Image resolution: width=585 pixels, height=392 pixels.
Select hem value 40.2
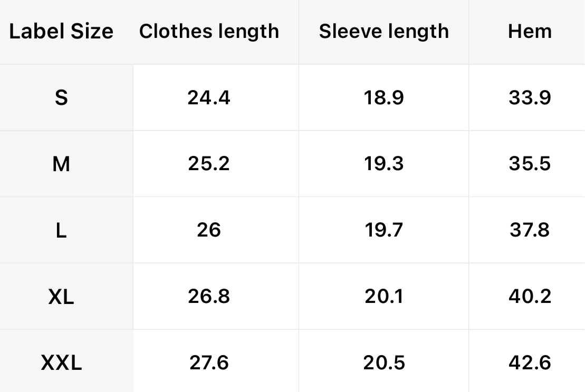pos(530,296)
